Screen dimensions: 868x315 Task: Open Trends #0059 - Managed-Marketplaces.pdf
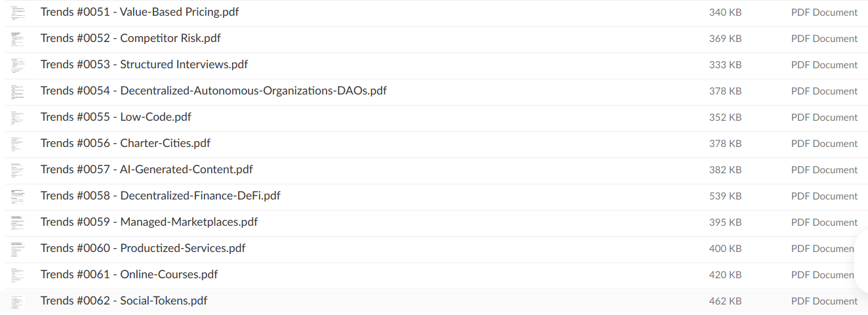[x=149, y=222]
